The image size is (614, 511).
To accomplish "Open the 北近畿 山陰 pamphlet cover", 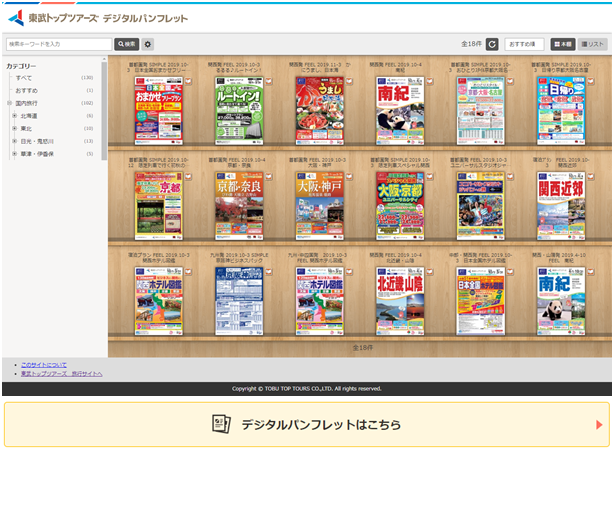I will pyautogui.click(x=400, y=301).
